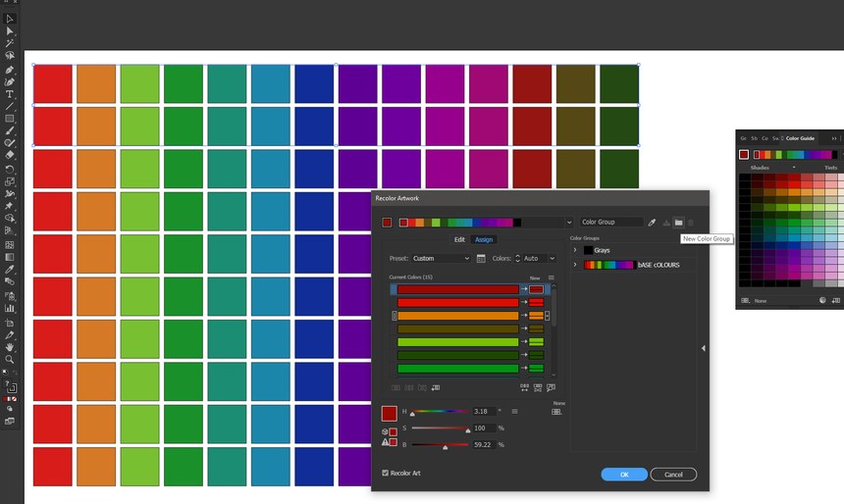
Task: Open the Colors Auto dropdown
Action: pyautogui.click(x=537, y=259)
